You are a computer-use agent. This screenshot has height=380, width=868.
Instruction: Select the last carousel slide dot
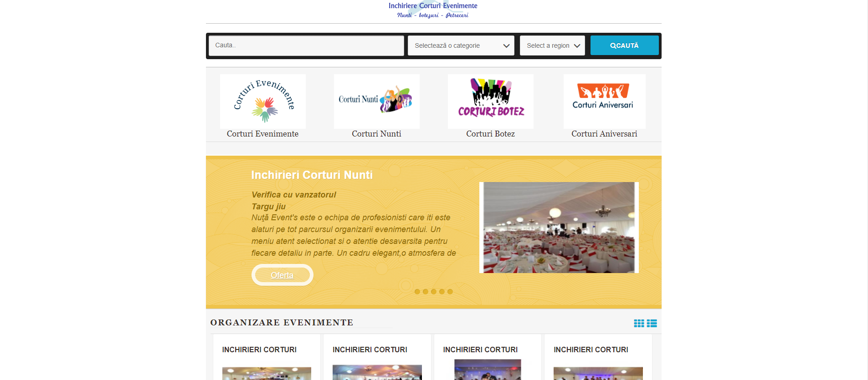pyautogui.click(x=450, y=292)
